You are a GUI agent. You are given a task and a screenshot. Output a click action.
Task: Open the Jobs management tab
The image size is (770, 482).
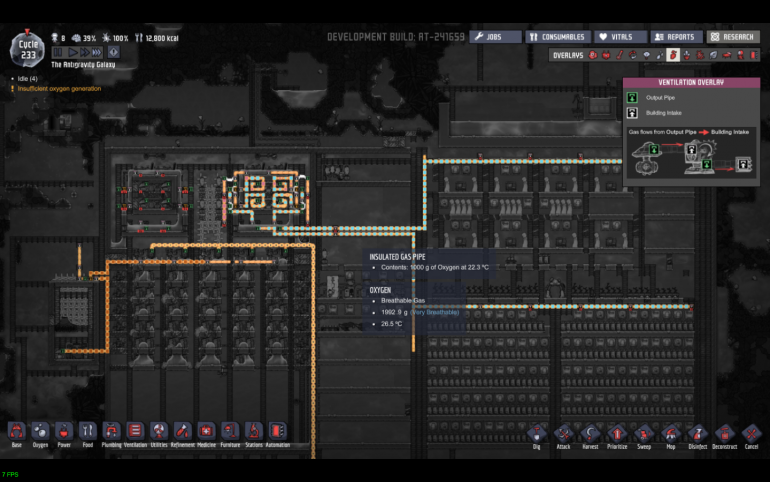click(x=497, y=37)
